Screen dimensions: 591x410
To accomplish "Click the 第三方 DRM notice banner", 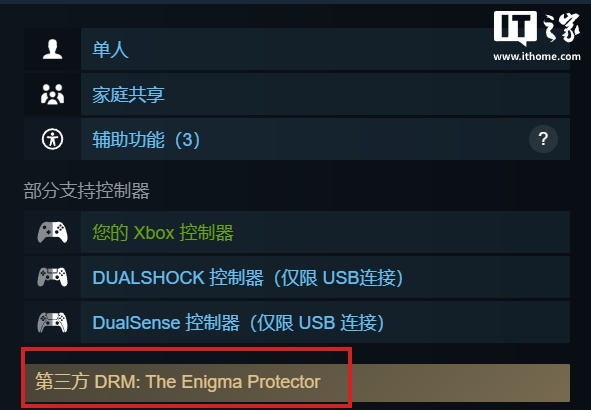I will coord(297,383).
